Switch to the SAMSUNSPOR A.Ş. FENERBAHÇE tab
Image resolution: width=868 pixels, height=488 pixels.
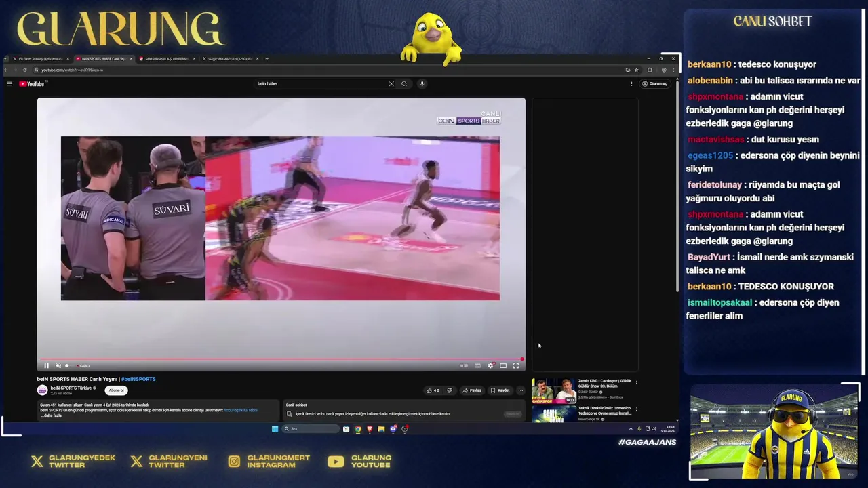(165, 59)
